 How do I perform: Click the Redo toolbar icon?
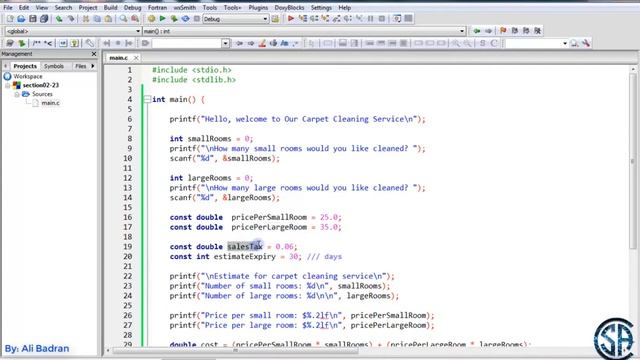[x=71, y=19]
